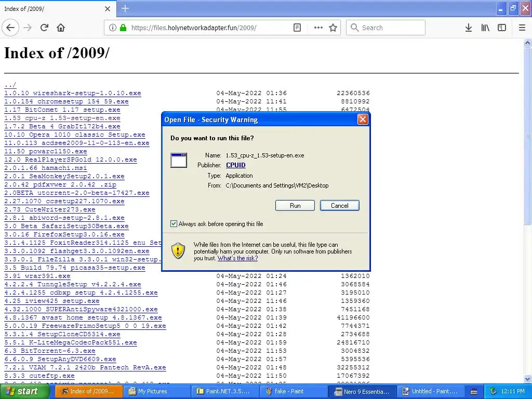Screen dimensions: 532x399
Task: Bookmark this page with the star icon
Action: point(333,28)
